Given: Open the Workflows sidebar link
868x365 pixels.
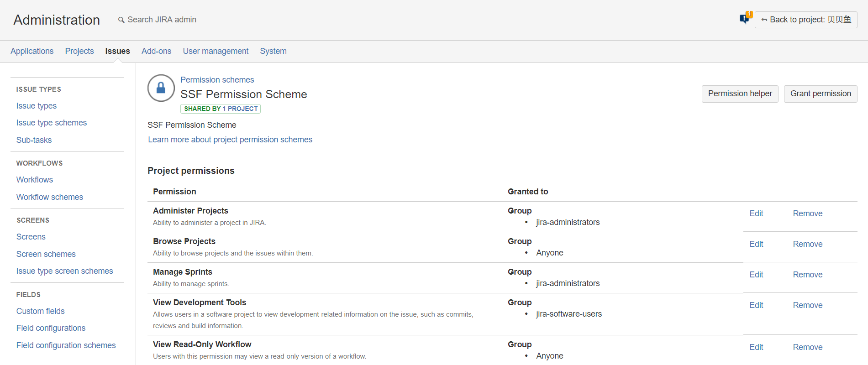Looking at the screenshot, I should click(x=35, y=180).
